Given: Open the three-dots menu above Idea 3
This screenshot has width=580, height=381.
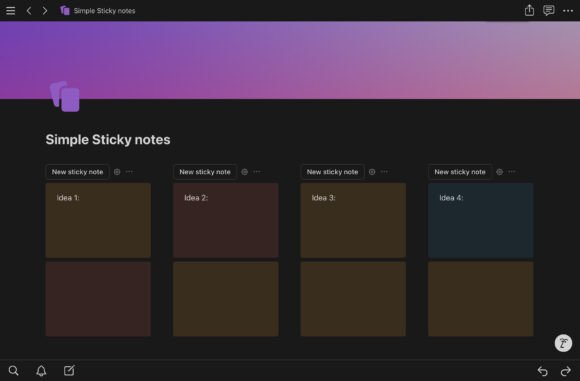Looking at the screenshot, I should point(384,172).
